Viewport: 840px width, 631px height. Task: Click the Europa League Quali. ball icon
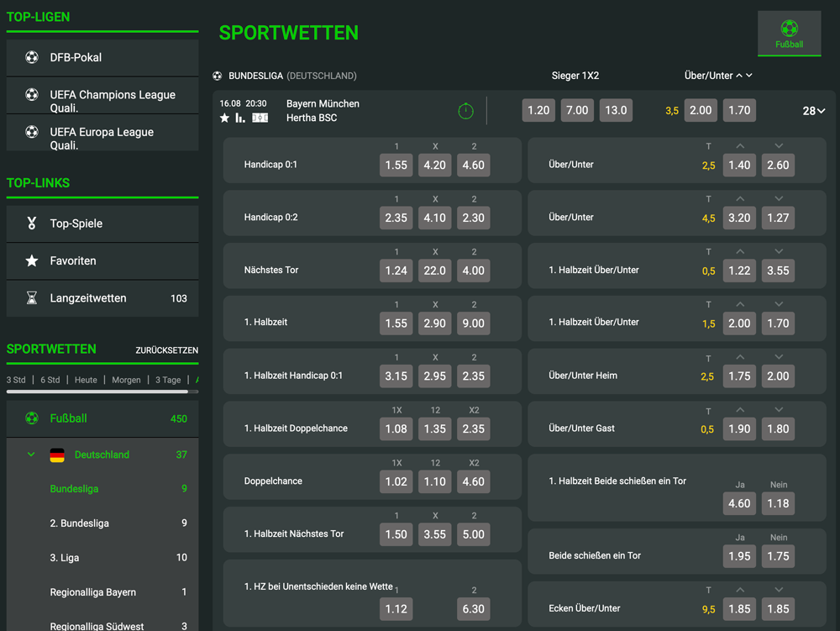click(x=32, y=131)
